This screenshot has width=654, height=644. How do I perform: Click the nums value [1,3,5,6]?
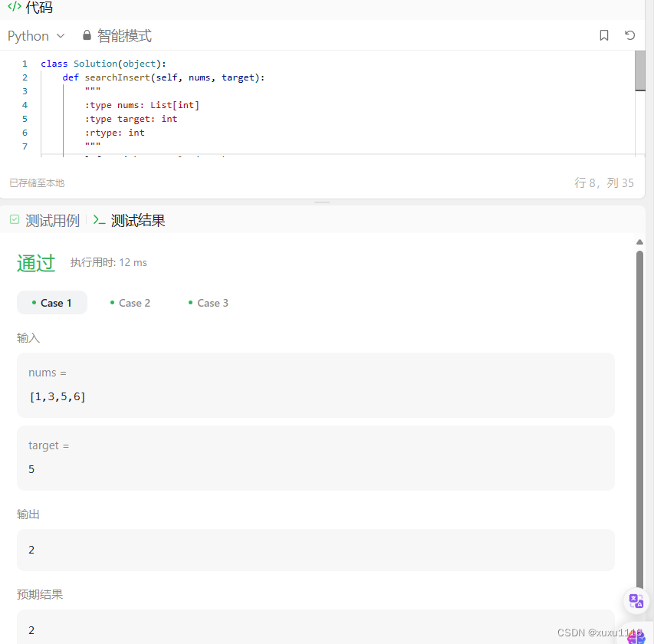point(58,396)
